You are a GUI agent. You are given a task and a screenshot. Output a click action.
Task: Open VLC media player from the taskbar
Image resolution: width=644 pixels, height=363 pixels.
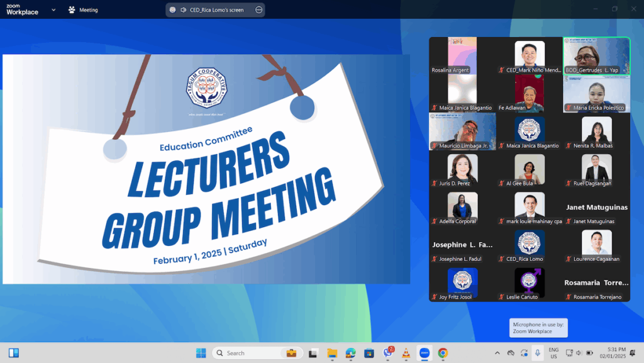[406, 353]
